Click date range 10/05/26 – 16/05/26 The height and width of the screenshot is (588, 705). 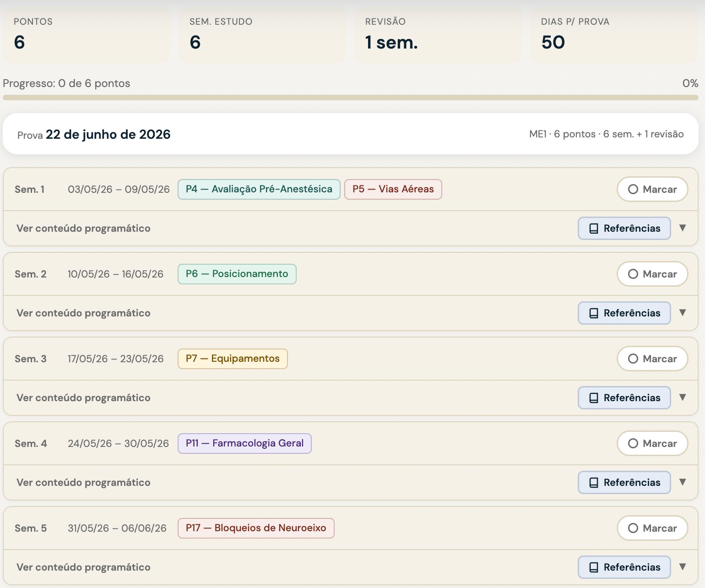(x=115, y=274)
